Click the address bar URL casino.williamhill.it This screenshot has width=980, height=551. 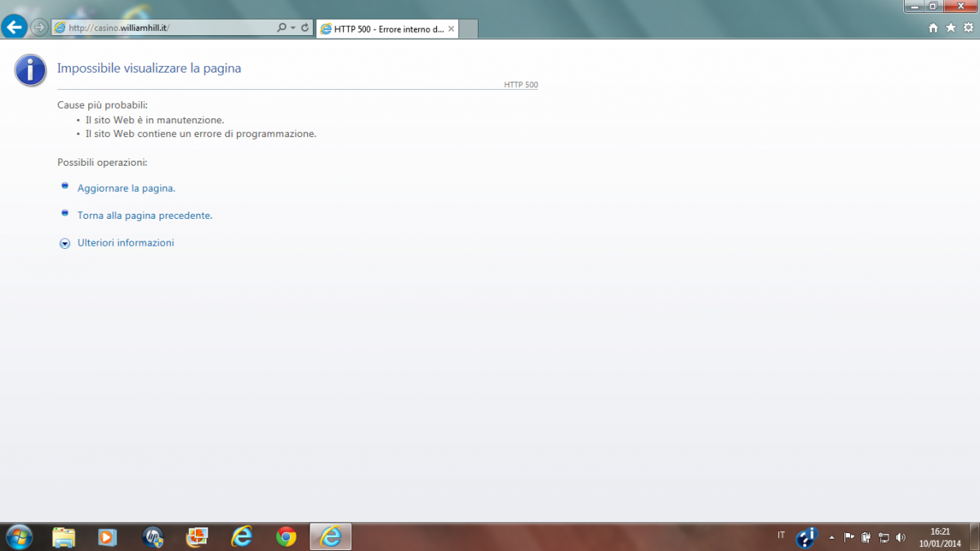pos(119,28)
